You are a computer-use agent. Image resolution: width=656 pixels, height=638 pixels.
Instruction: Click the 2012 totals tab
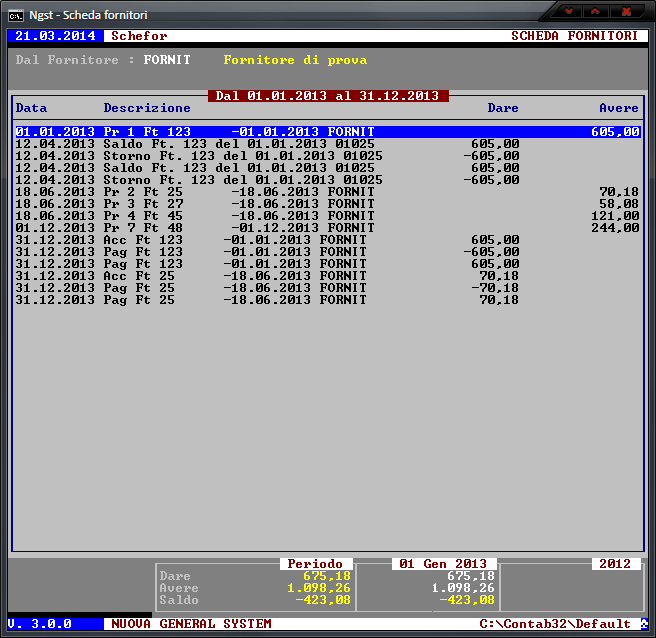615,564
